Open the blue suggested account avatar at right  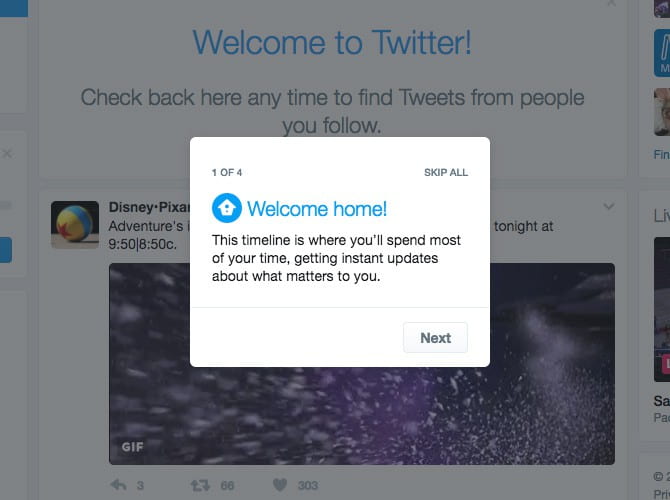coord(662,53)
